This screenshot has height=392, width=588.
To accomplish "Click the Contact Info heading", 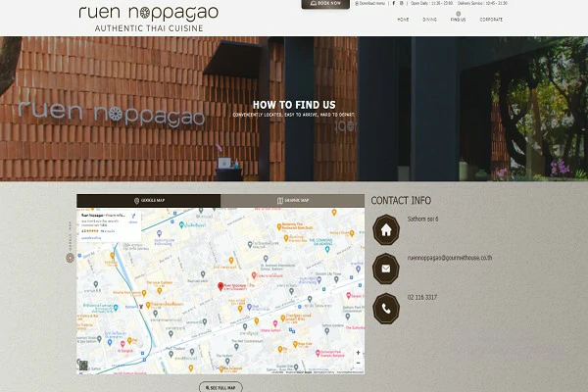I will (401, 201).
